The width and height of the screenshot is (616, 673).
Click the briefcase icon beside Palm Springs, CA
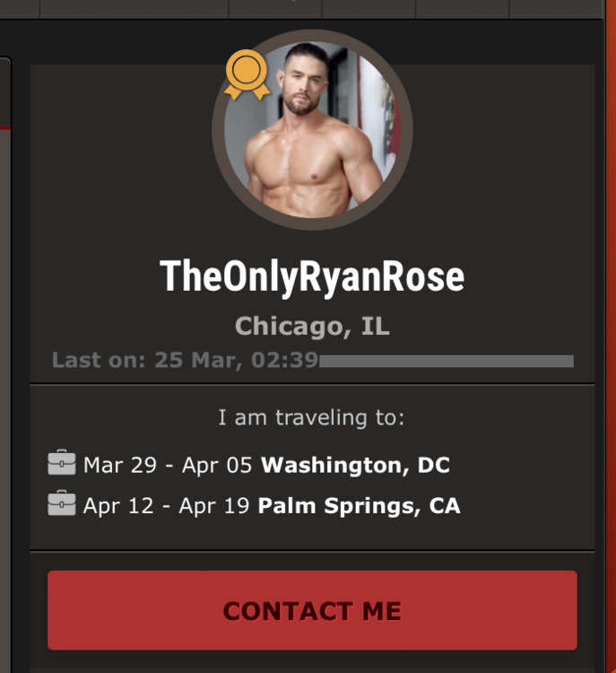coord(62,503)
